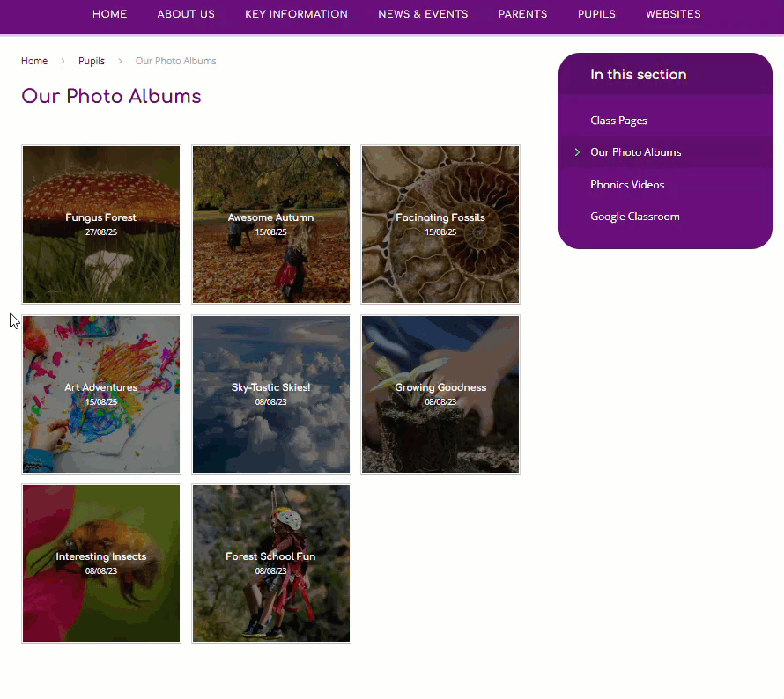View the Facinating Fossils album
The height and width of the screenshot is (699, 784).
440,224
